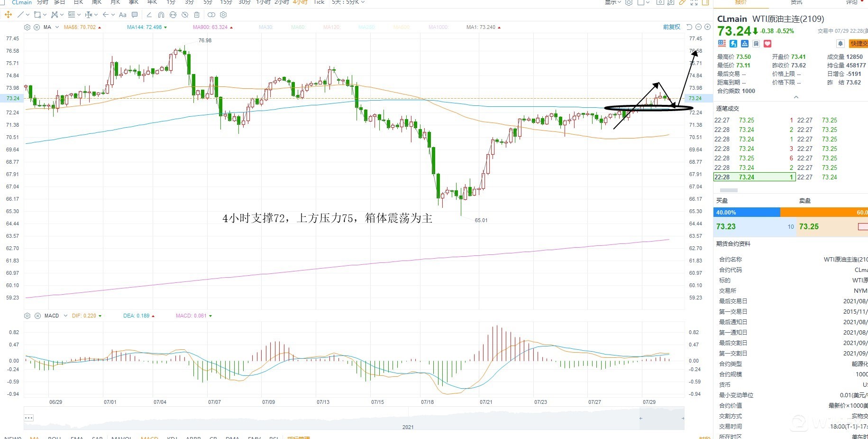The image size is (868, 439).
Task: Open MACD indicator settings gear
Action: 27,316
